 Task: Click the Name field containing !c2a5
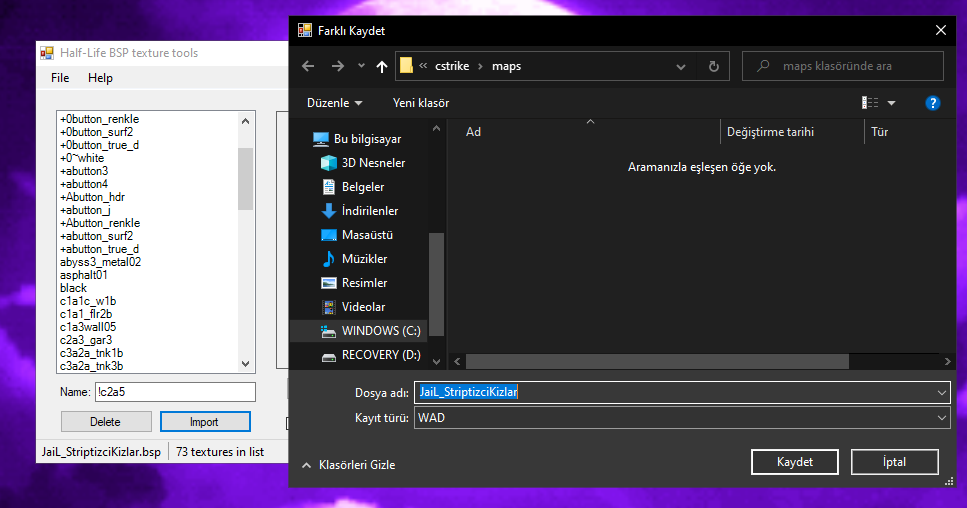coord(175,392)
